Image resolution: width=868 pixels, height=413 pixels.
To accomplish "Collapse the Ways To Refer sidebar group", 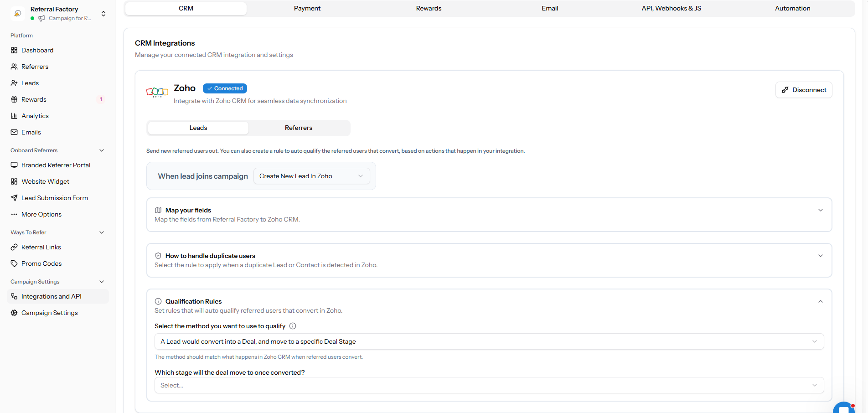I will pyautogui.click(x=102, y=232).
